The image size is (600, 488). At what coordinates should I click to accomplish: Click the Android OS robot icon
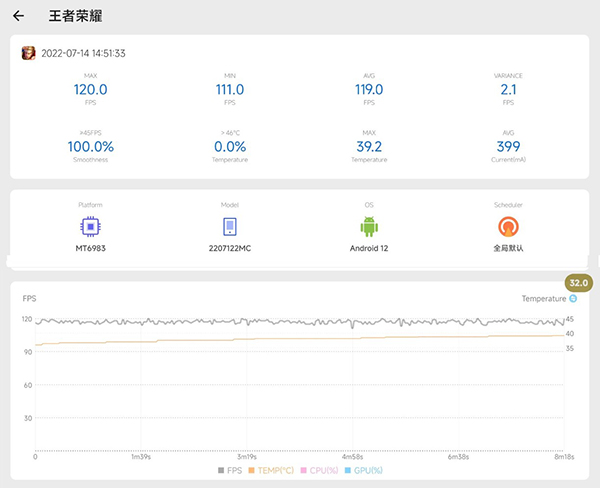pos(369,226)
